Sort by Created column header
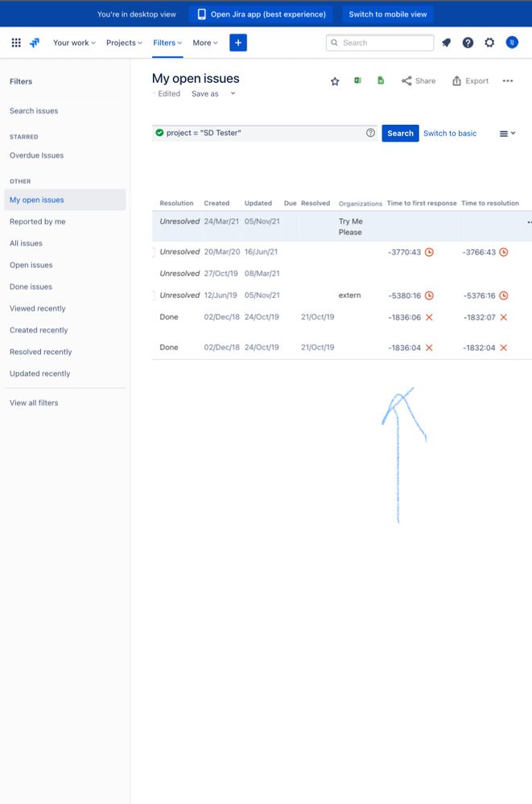This screenshot has height=804, width=532. click(x=217, y=203)
